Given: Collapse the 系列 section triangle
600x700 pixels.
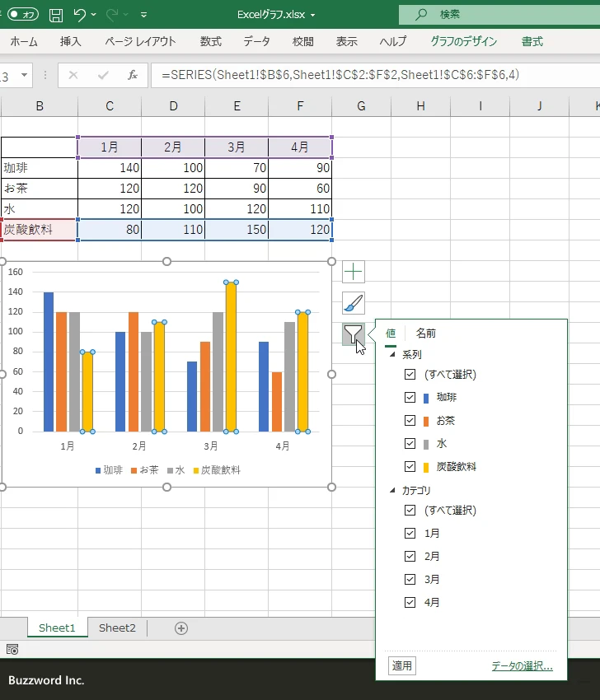Looking at the screenshot, I should click(392, 354).
